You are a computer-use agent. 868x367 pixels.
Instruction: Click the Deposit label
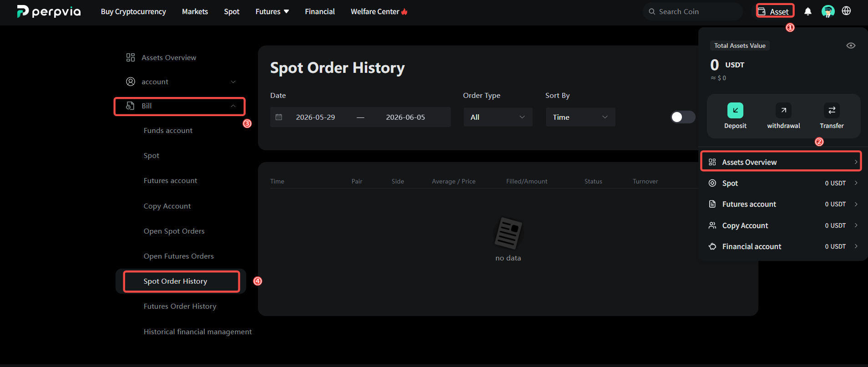735,126
